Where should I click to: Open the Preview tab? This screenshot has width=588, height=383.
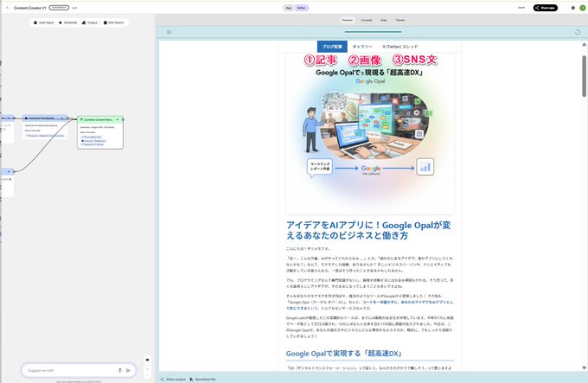(x=348, y=20)
